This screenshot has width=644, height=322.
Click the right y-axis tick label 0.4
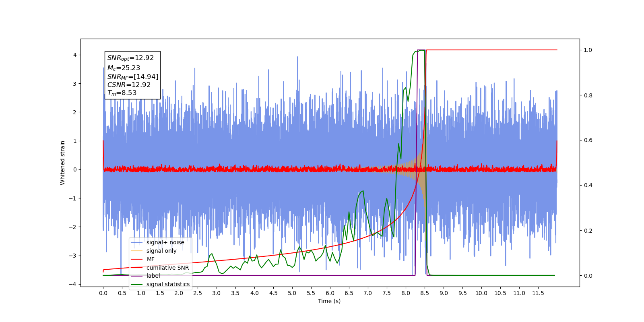point(588,186)
